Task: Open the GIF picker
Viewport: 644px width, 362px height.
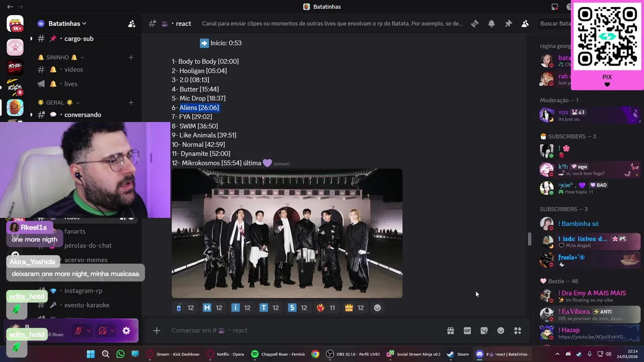Action: click(467, 330)
